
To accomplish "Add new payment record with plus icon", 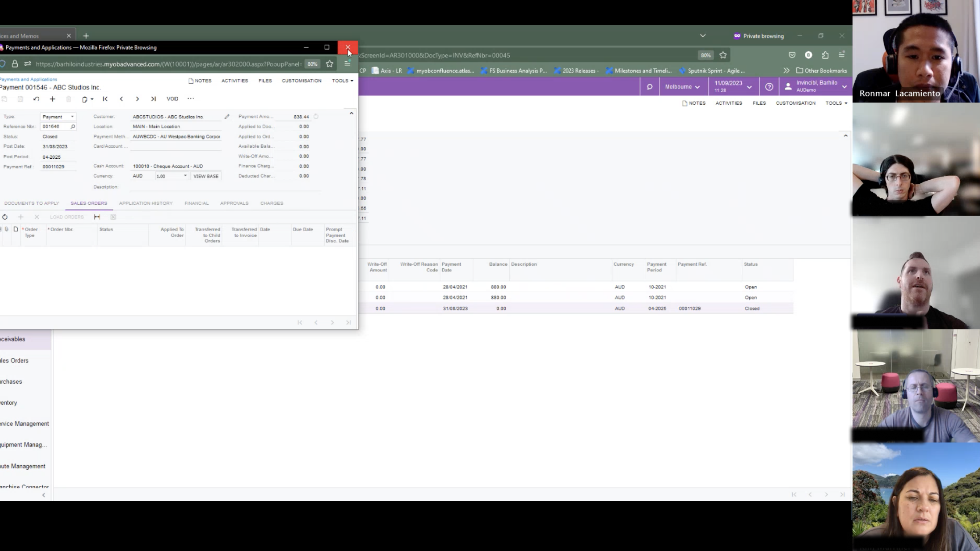I will [53, 99].
